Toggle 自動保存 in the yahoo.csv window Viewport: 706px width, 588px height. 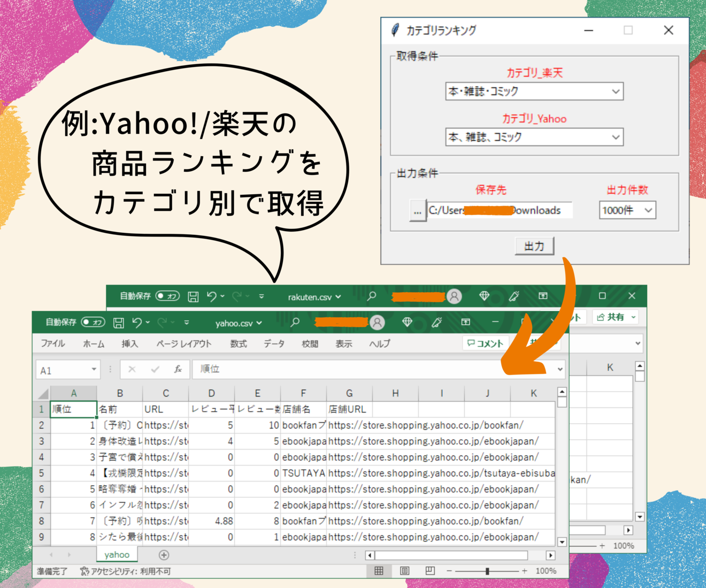pos(93,322)
